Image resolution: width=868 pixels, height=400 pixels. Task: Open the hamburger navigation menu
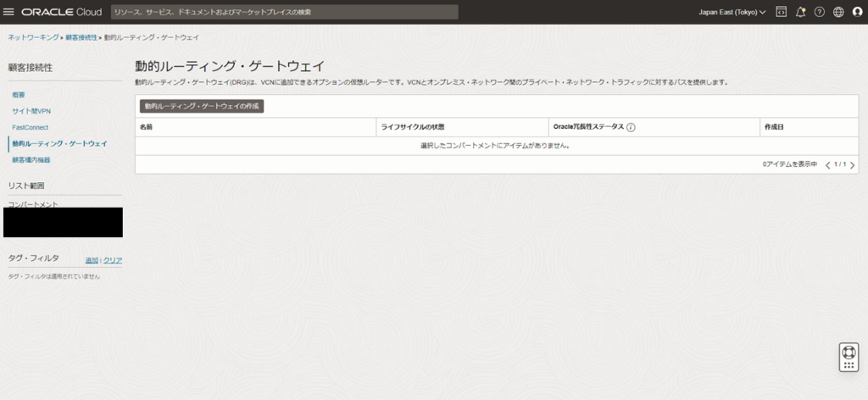(8, 12)
